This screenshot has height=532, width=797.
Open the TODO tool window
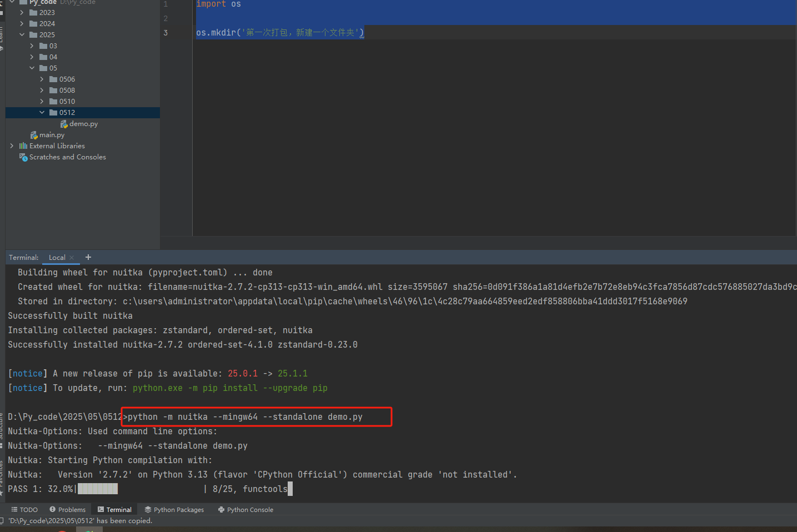pos(24,509)
